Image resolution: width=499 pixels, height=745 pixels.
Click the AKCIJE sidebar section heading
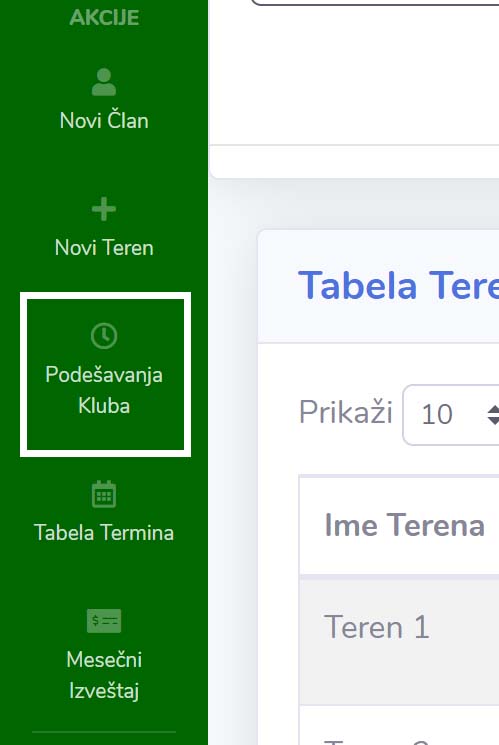tap(104, 18)
